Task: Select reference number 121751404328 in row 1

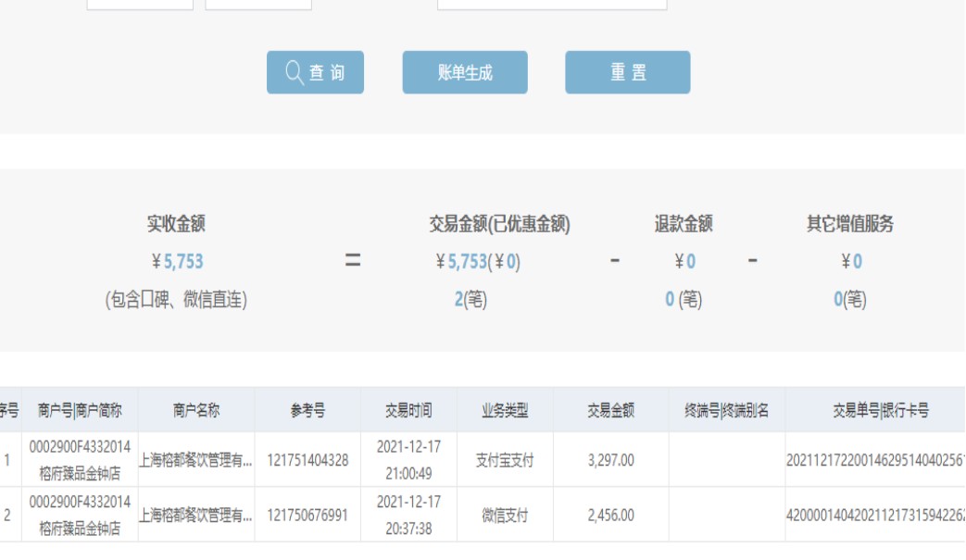Action: [307, 460]
